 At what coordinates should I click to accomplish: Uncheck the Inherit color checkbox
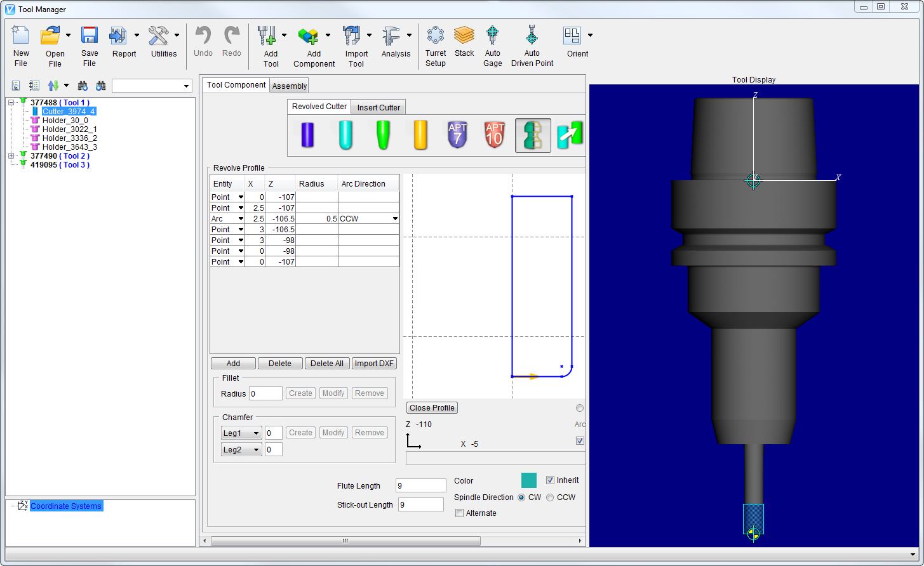click(x=551, y=480)
